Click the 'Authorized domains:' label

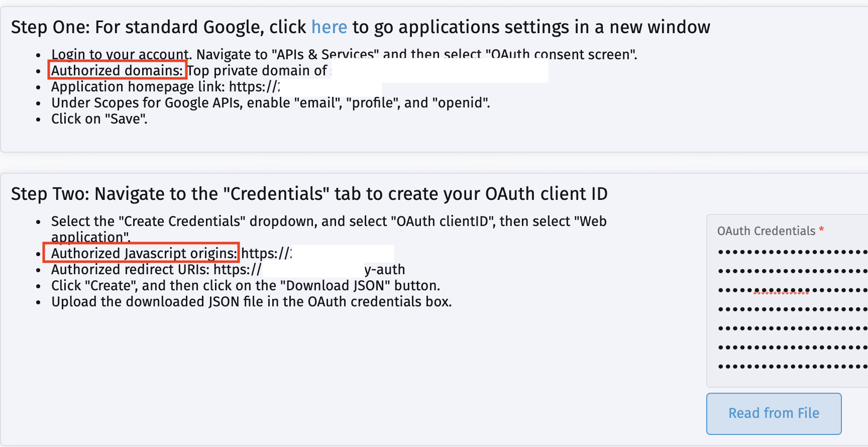pos(117,70)
